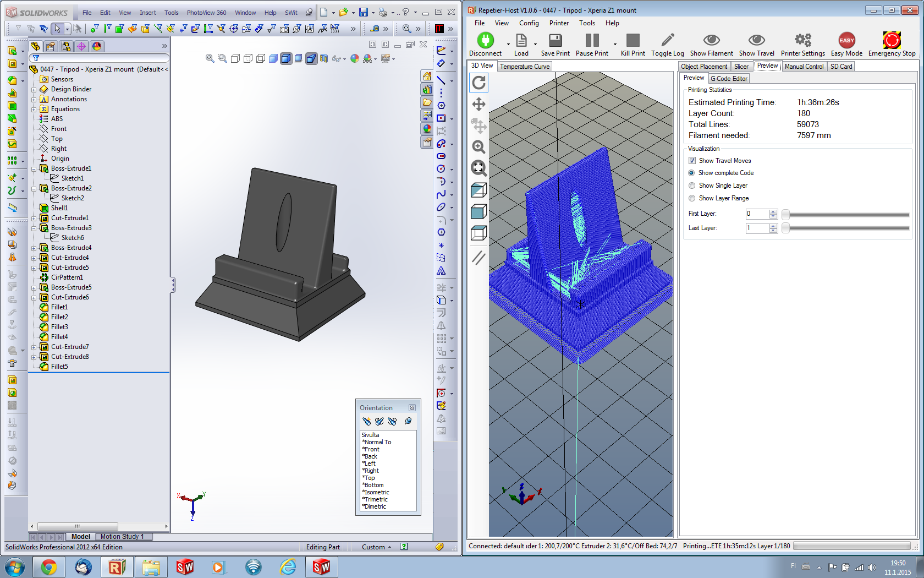The image size is (924, 578).
Task: Click the DisplayManager color sphere tab icon
Action: [97, 46]
